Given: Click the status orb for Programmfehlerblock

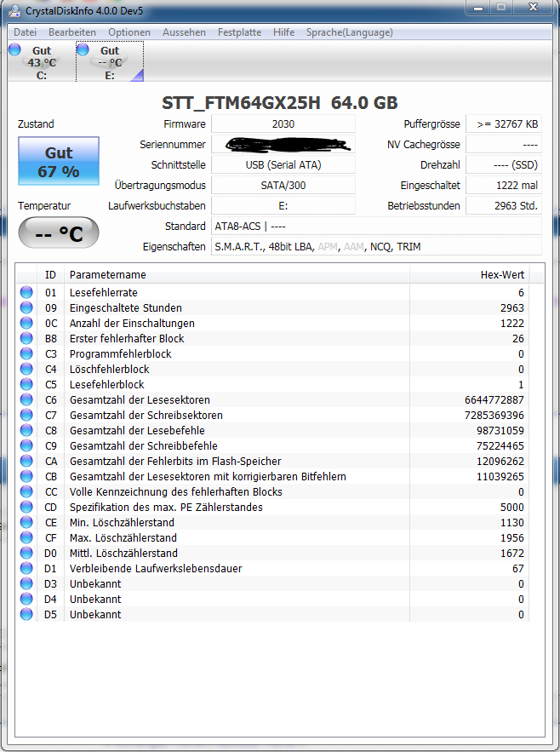Looking at the screenshot, I should 26,353.
